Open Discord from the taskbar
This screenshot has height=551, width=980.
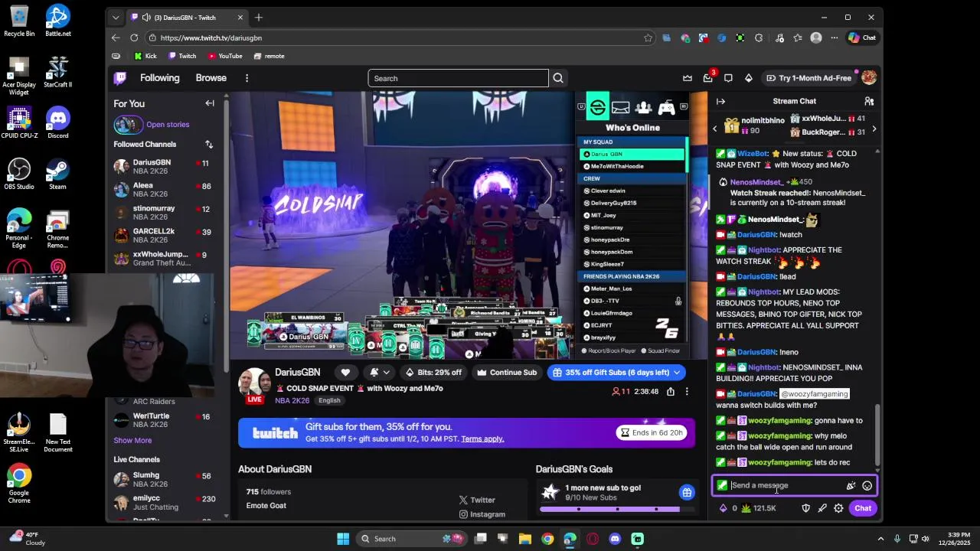(615, 539)
